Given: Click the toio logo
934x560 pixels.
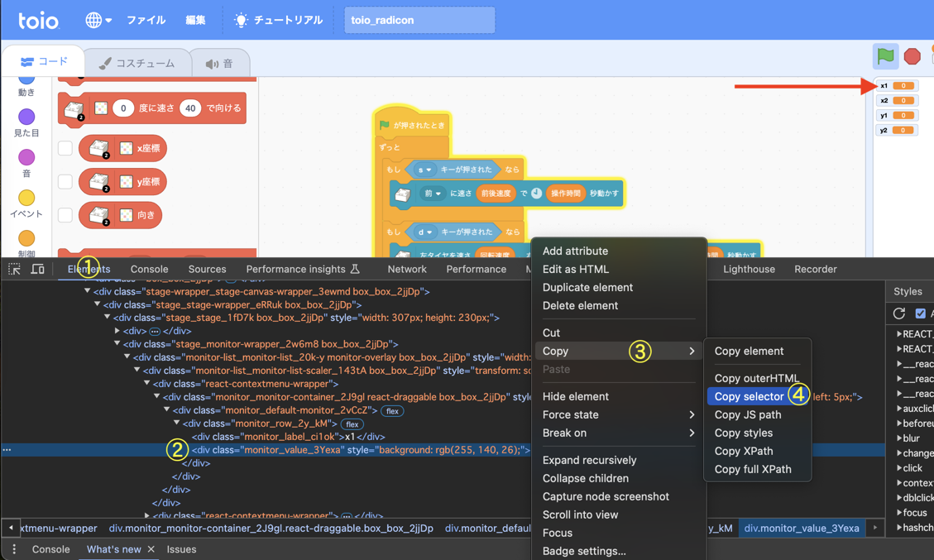Looking at the screenshot, I should [39, 20].
